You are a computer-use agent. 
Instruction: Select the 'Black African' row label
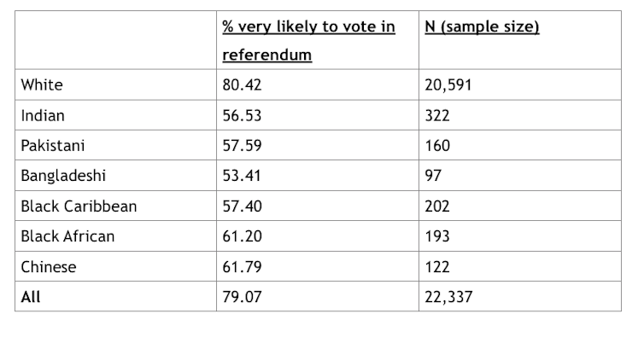67,236
